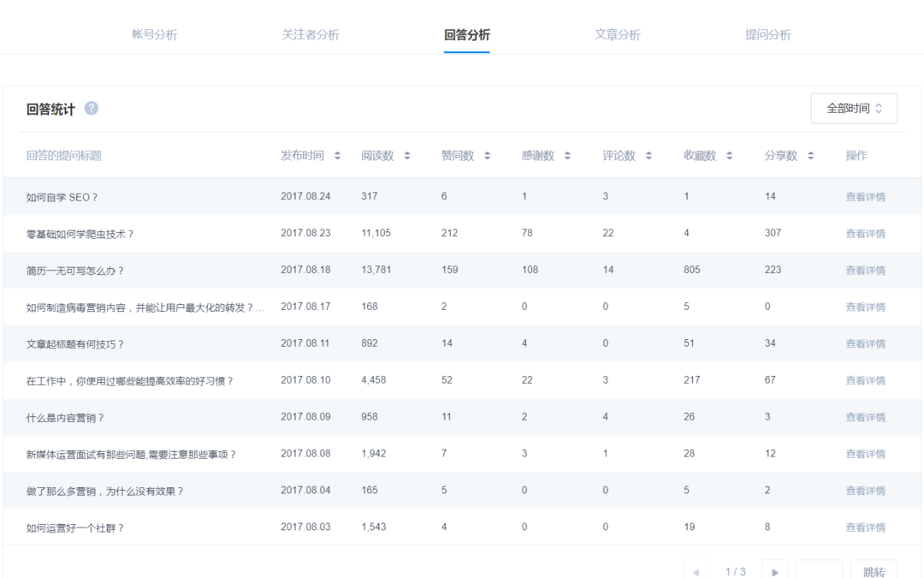View details for 文章起标题有何技巧？
Image resolution: width=924 pixels, height=578 pixels.
(866, 344)
